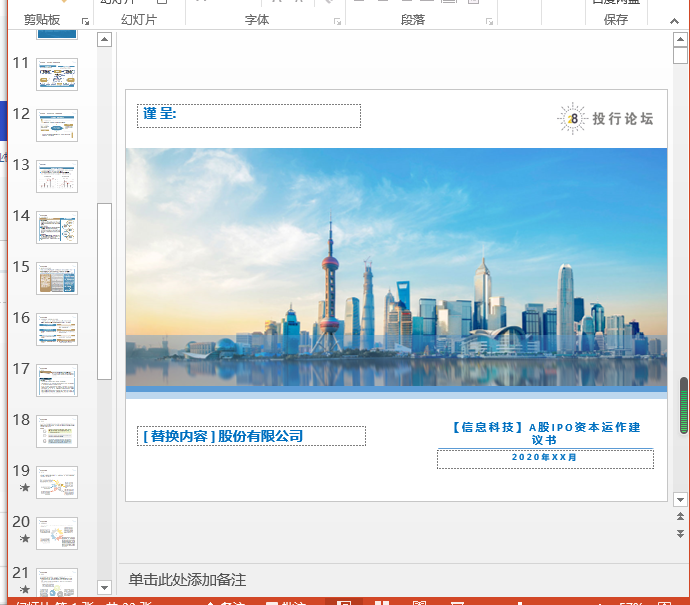Play animations via slide 19 star icon
Image resolution: width=690 pixels, height=605 pixels.
[25, 488]
